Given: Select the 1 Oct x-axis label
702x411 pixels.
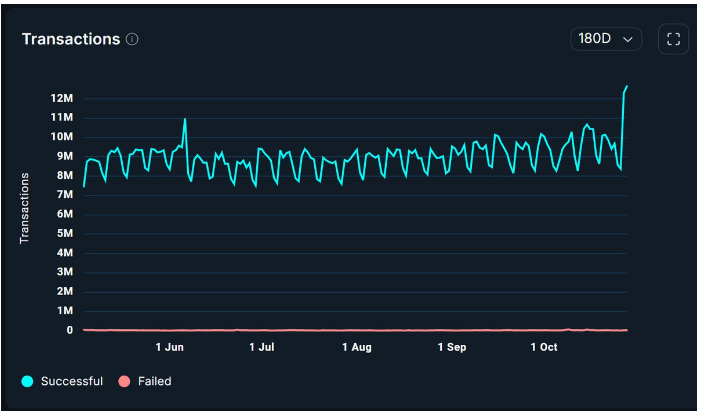Looking at the screenshot, I should coord(543,348).
